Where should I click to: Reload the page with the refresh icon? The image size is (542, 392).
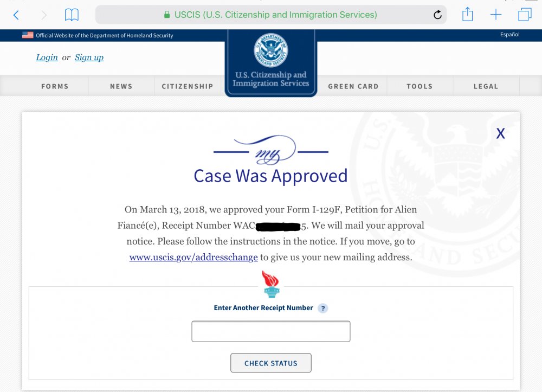[437, 15]
